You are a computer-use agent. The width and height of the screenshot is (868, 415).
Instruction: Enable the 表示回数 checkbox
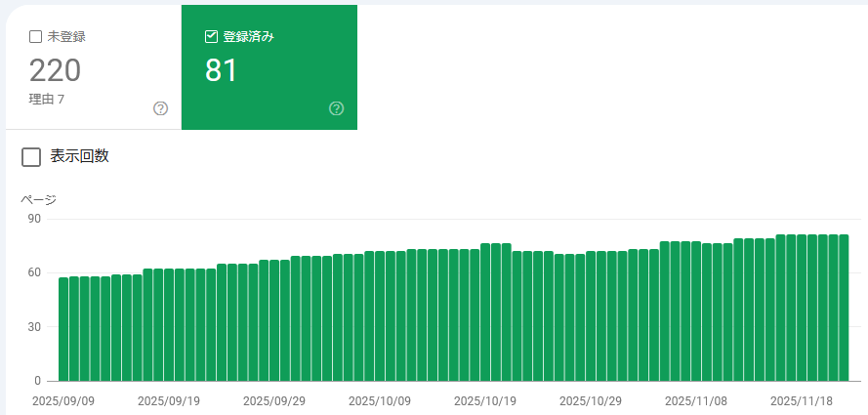31,157
